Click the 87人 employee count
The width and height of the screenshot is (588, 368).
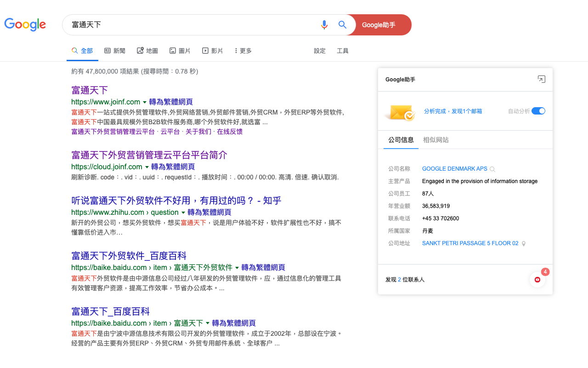(x=428, y=194)
